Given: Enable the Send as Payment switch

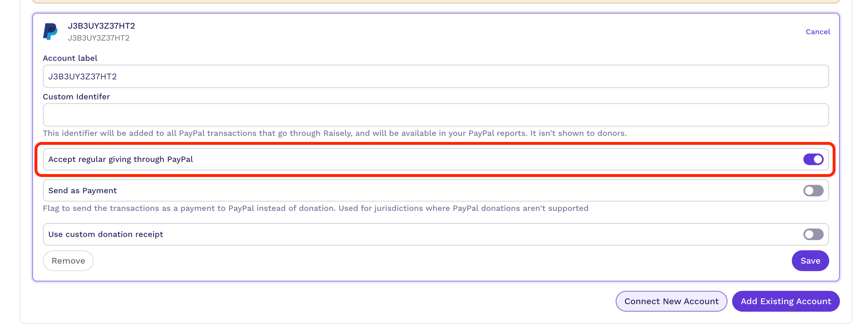Looking at the screenshot, I should 813,191.
